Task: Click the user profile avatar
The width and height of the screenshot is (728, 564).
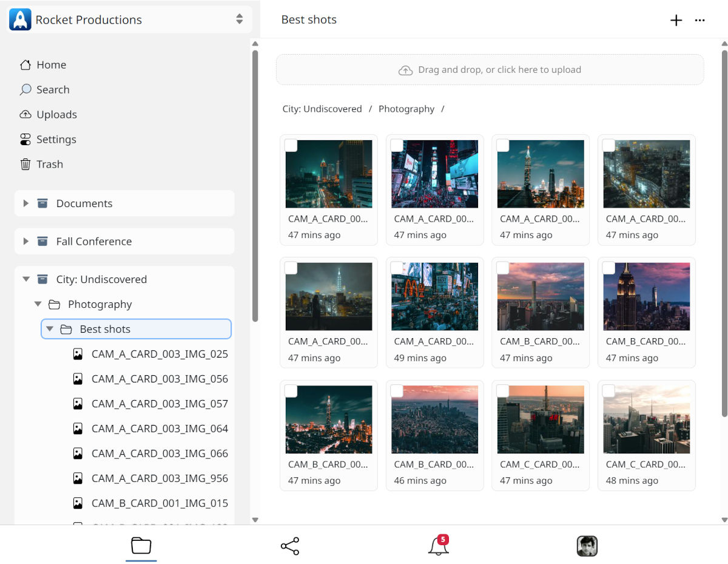Action: [587, 546]
